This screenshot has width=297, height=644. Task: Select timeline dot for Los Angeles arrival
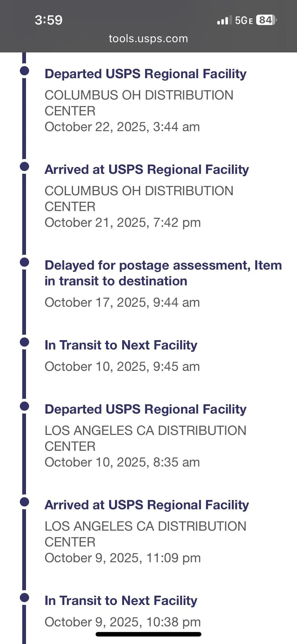pyautogui.click(x=25, y=502)
